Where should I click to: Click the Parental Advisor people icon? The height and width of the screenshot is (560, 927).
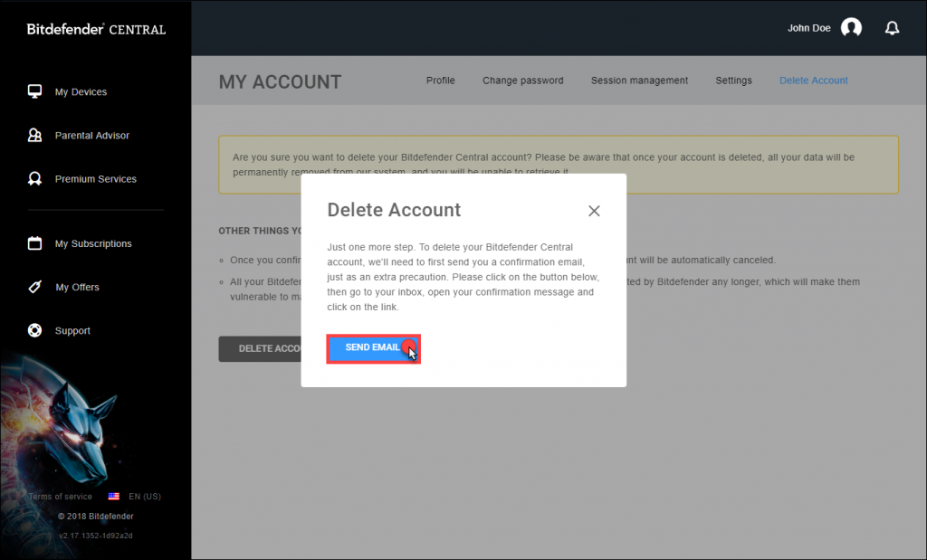point(35,136)
